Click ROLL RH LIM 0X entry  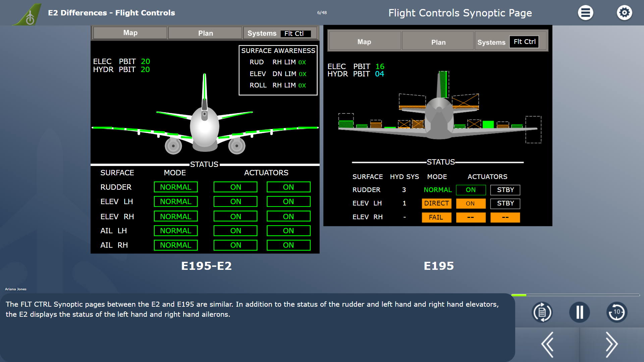278,85
